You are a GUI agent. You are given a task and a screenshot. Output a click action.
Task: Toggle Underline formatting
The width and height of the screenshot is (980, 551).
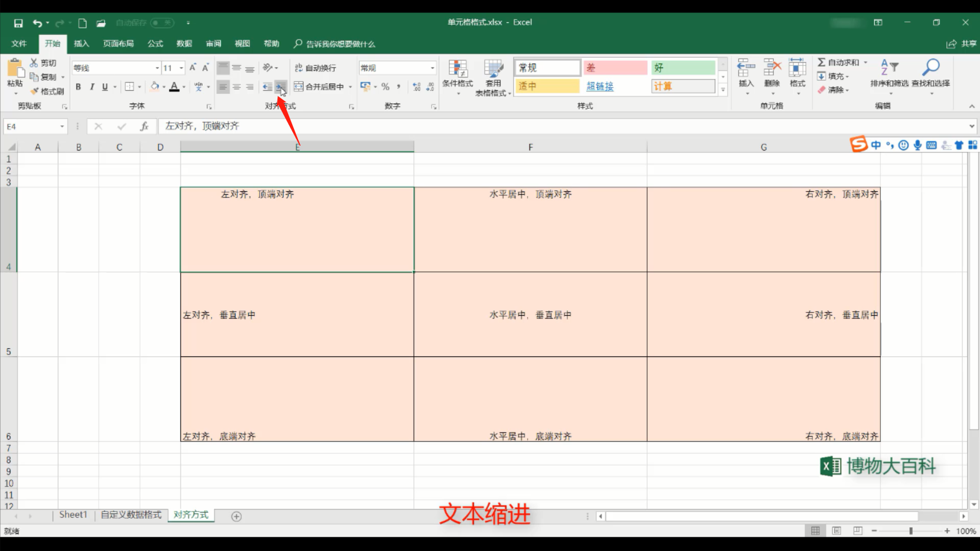click(x=105, y=87)
